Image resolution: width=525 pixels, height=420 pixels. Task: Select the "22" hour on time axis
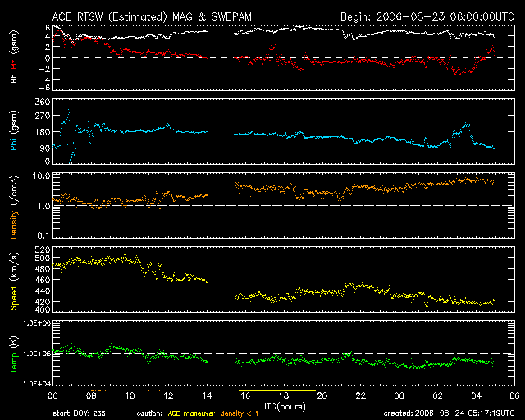tap(361, 395)
